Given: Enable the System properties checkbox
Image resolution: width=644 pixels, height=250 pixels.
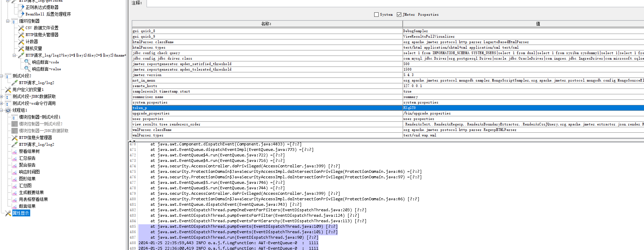Looking at the screenshot, I should click(x=376, y=14).
